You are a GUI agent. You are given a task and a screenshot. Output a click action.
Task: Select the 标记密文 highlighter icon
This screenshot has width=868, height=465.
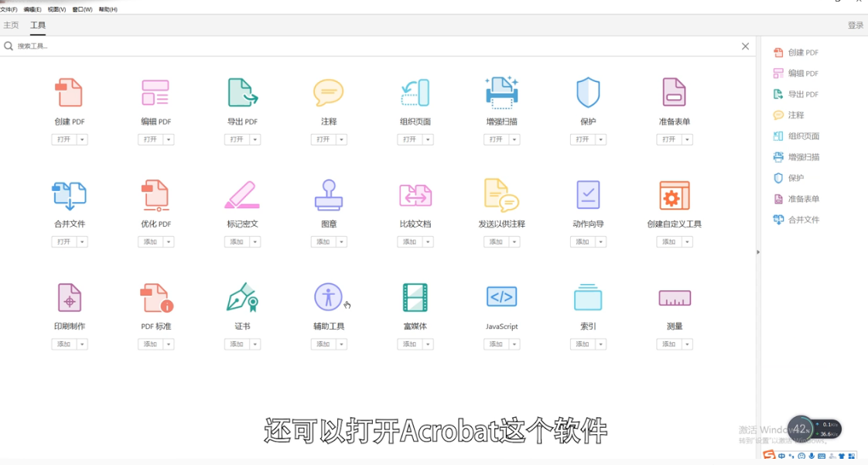tap(242, 195)
